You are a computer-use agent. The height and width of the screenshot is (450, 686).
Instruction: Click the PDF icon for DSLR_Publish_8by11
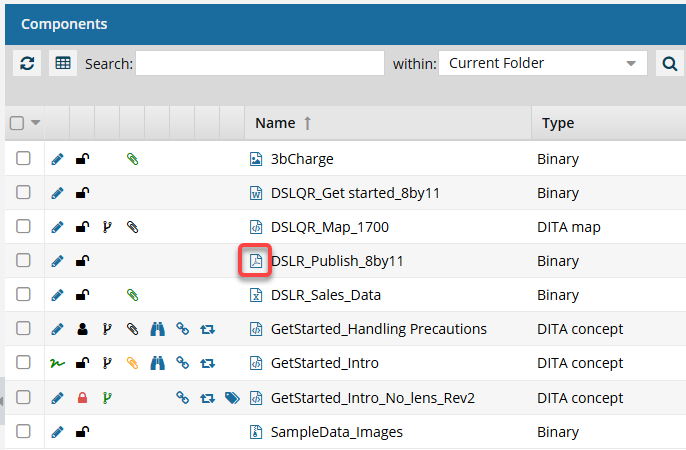[x=255, y=262]
